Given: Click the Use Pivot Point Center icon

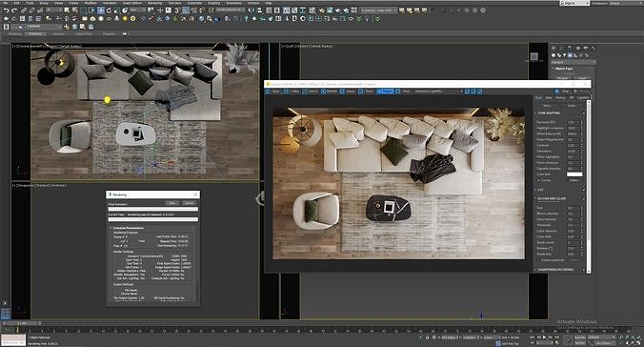Looking at the screenshot, I should pyautogui.click(x=151, y=10).
